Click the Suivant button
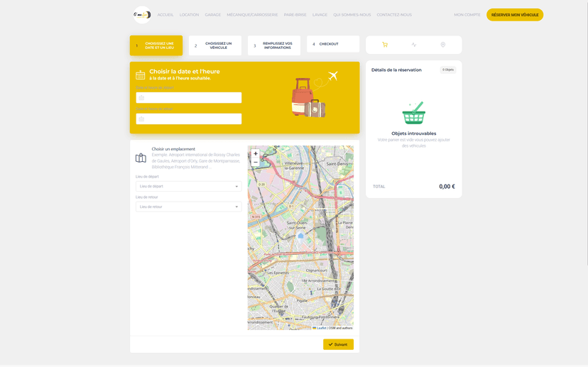 point(338,344)
